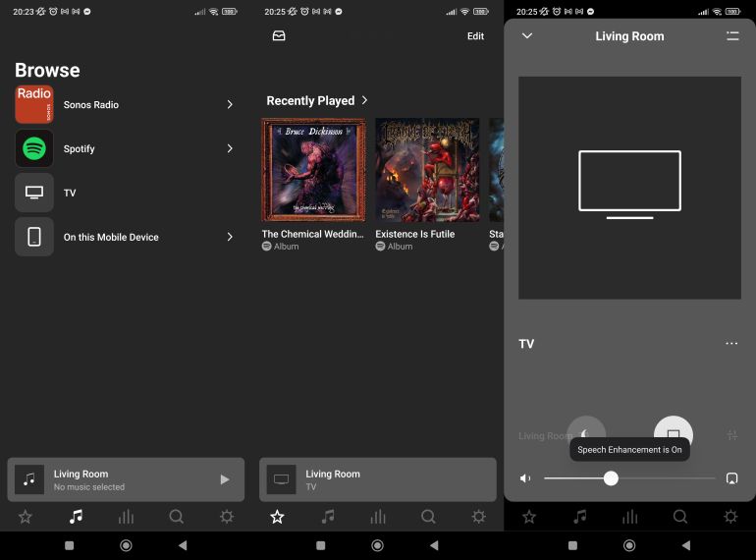756x560 pixels.
Task: Set the Living Room volume slider
Action: coord(629,478)
